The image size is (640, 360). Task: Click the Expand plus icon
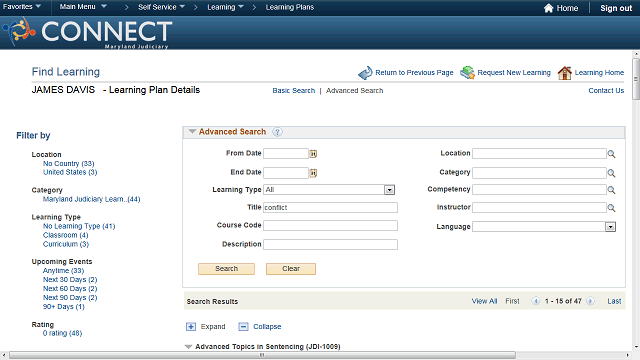[191, 327]
